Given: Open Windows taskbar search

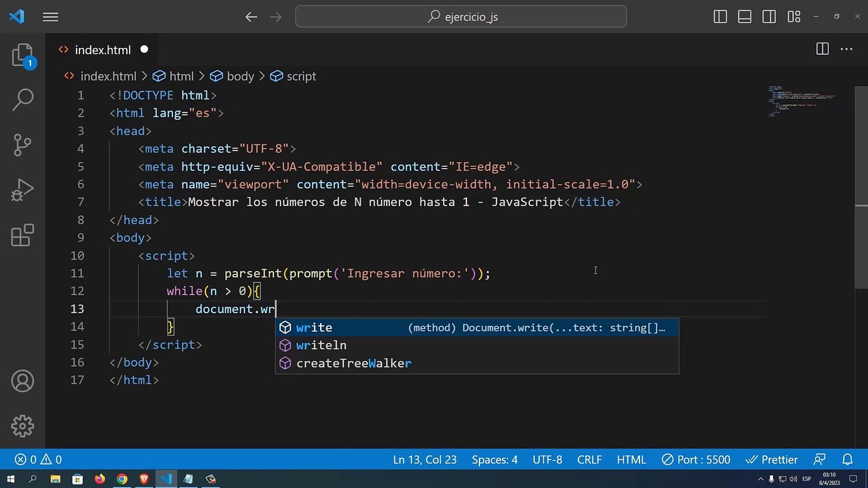Looking at the screenshot, I should pyautogui.click(x=33, y=479).
